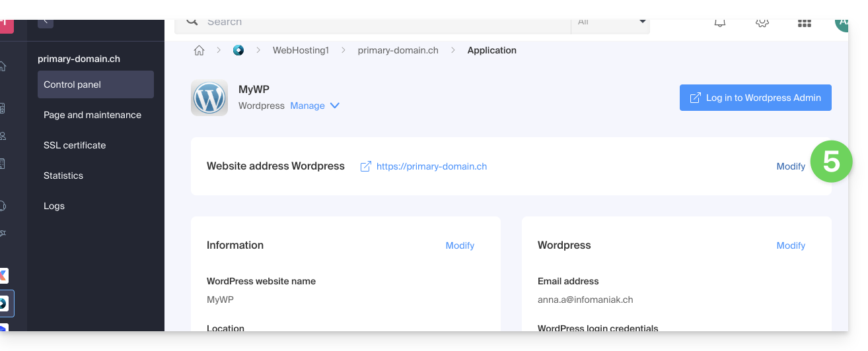Click the home icon in the breadcrumb

199,50
